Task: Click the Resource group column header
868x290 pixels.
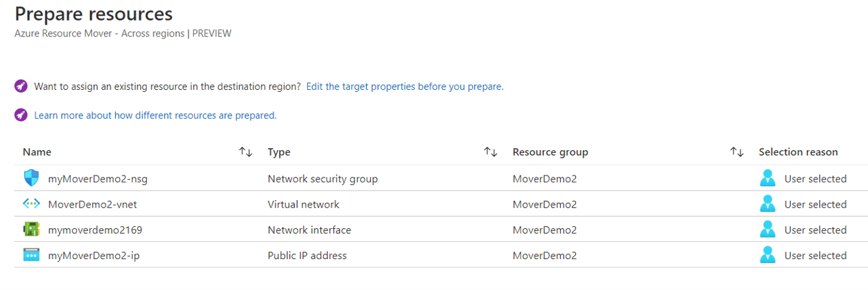Action: [551, 152]
